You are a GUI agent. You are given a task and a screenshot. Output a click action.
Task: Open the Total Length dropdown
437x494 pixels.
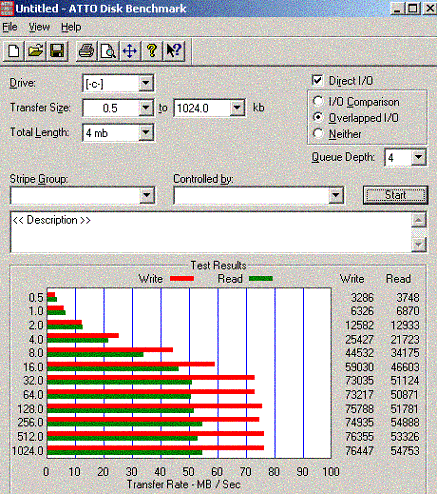click(146, 133)
